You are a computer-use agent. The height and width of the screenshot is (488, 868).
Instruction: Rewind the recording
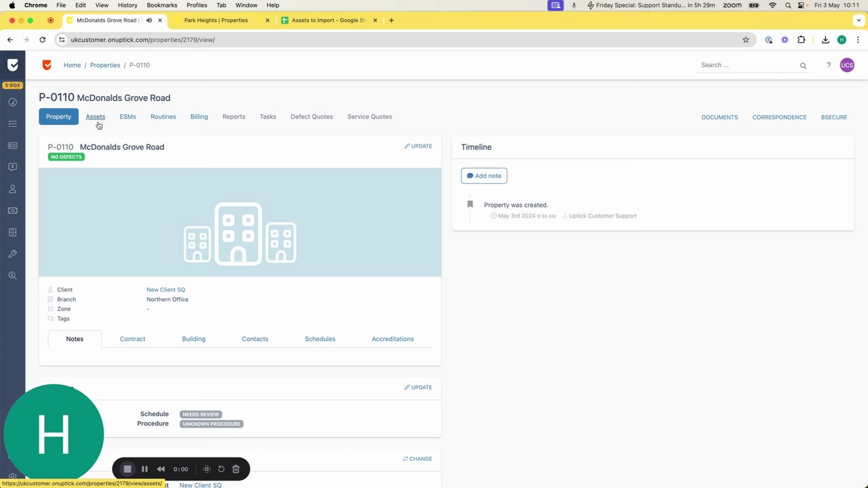point(161,469)
